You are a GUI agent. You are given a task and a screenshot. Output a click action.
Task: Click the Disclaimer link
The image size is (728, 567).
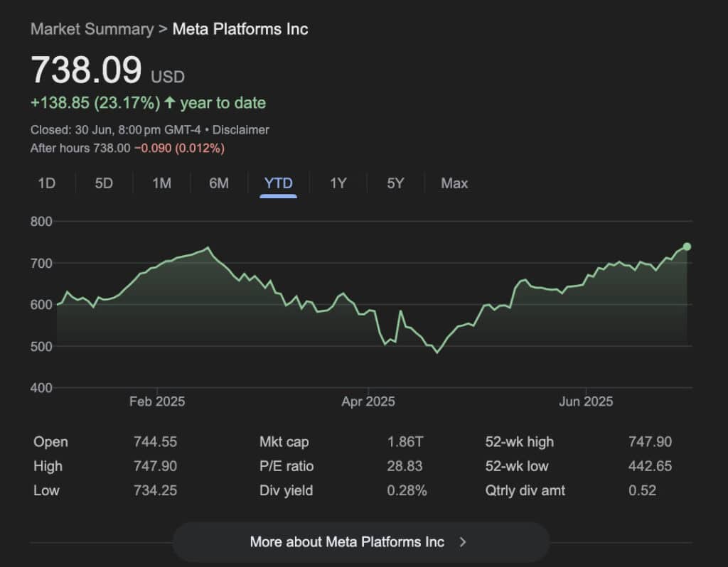(240, 130)
